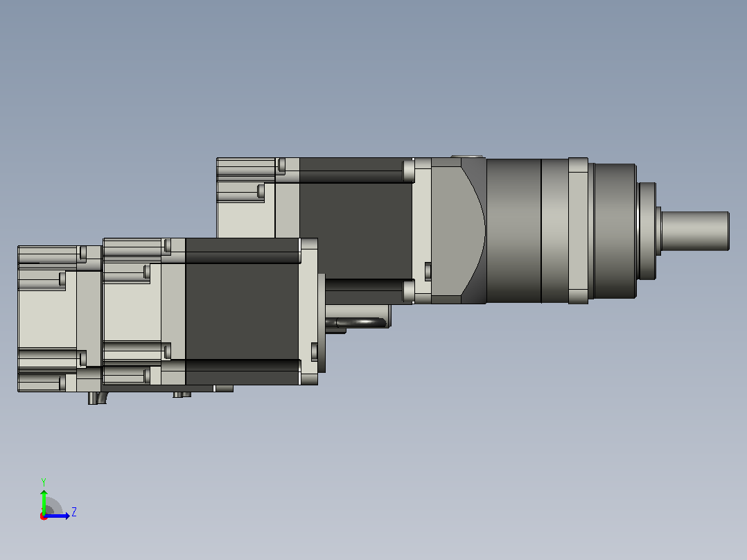The height and width of the screenshot is (560, 747).
Task: Select the "Y" axis label
Action: (x=44, y=482)
